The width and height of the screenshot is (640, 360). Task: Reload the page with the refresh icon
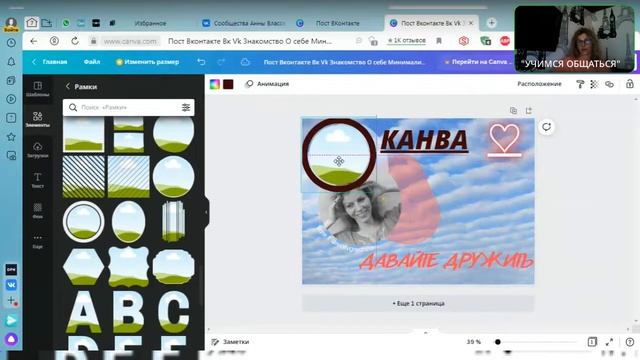(75, 41)
